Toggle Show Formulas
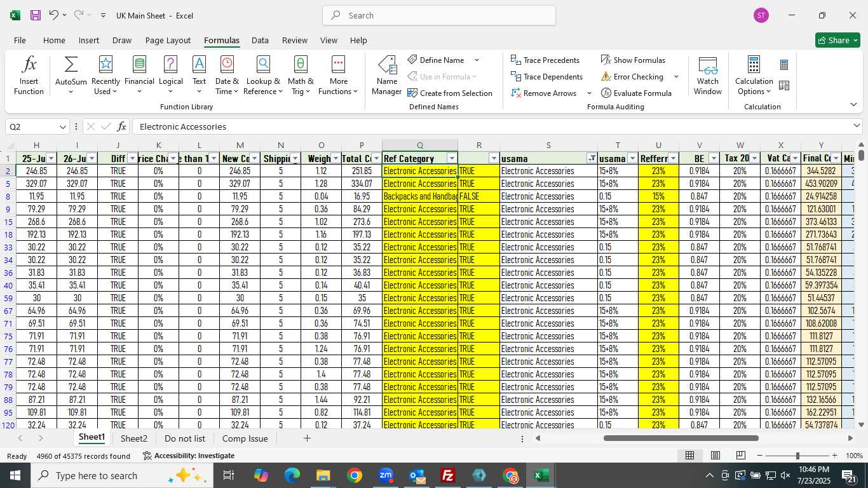This screenshot has width=868, height=488. coord(633,60)
